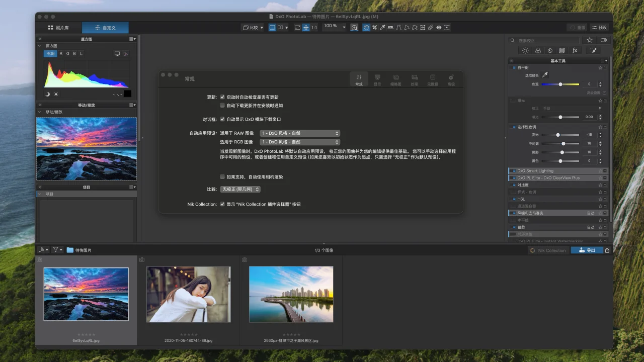Uncheck 启动时自动检查是否有更新 checkbox
Image resolution: width=644 pixels, height=362 pixels.
click(x=222, y=97)
